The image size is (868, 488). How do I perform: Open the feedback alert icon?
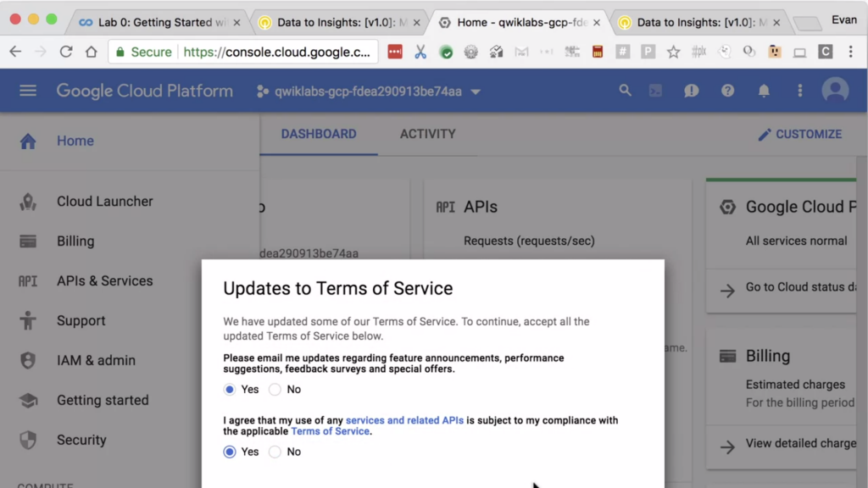coord(692,91)
